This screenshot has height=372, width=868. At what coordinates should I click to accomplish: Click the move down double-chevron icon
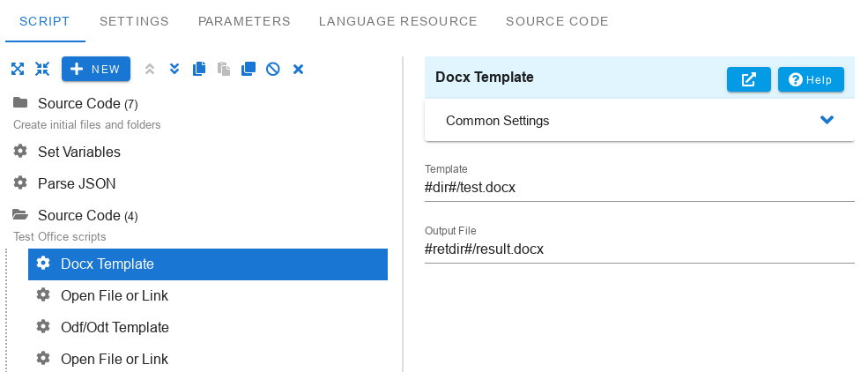[174, 69]
